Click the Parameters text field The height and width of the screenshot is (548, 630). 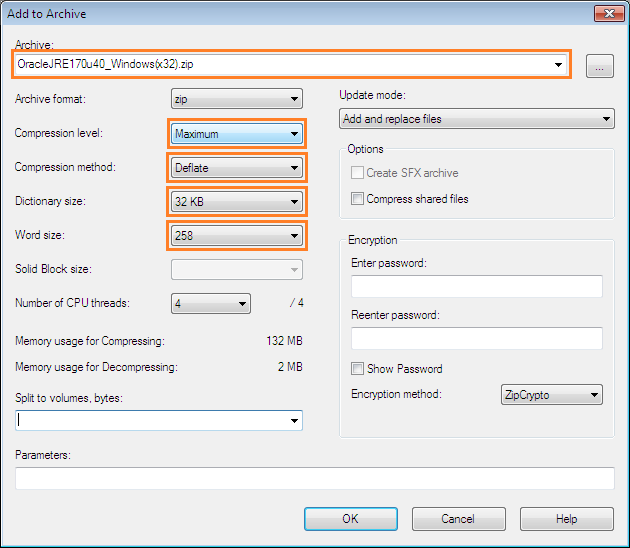[315, 478]
